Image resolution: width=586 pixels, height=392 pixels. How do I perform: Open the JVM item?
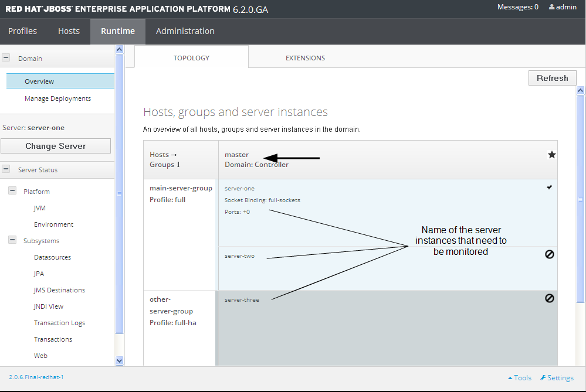(40, 208)
